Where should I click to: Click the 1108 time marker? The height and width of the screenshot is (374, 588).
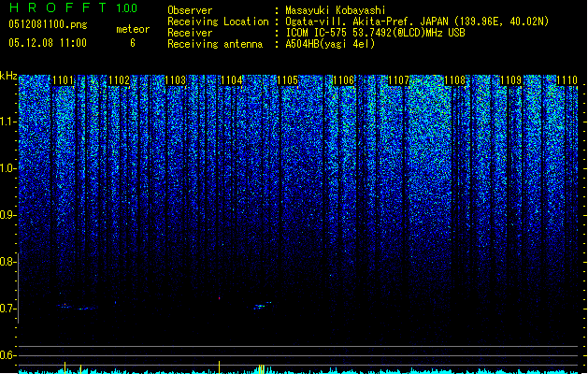455,80
